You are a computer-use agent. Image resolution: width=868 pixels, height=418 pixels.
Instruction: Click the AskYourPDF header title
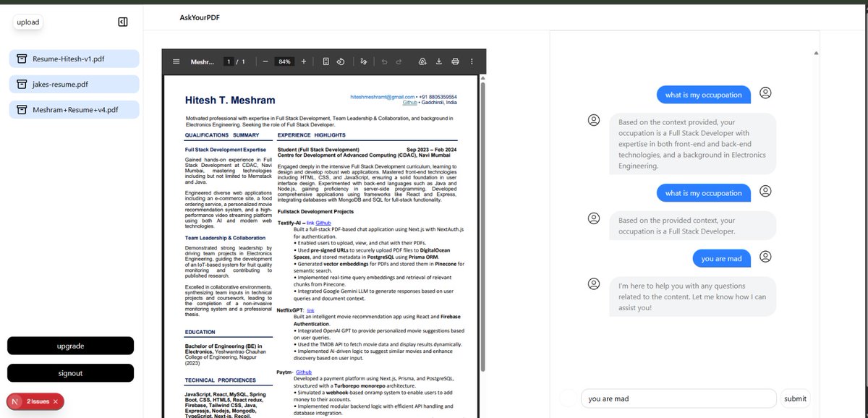(x=200, y=17)
